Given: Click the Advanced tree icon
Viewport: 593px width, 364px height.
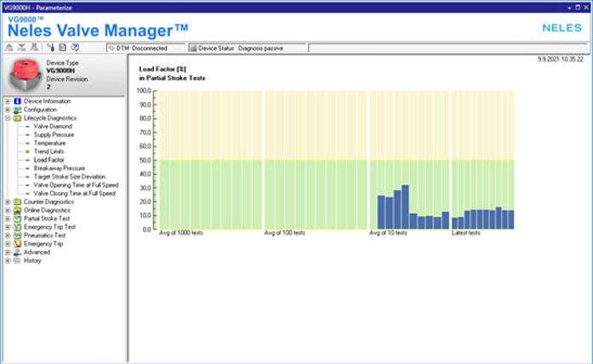Looking at the screenshot, I should click(17, 252).
